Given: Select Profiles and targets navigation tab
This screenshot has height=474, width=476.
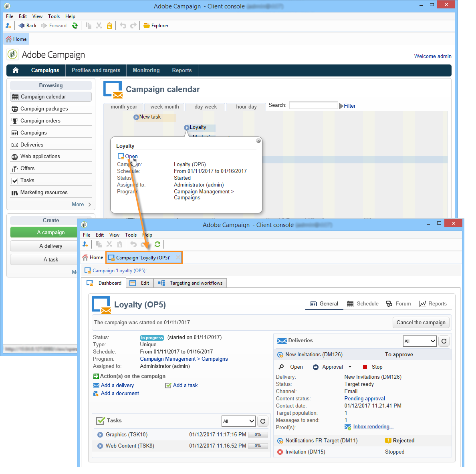Looking at the screenshot, I should [96, 70].
